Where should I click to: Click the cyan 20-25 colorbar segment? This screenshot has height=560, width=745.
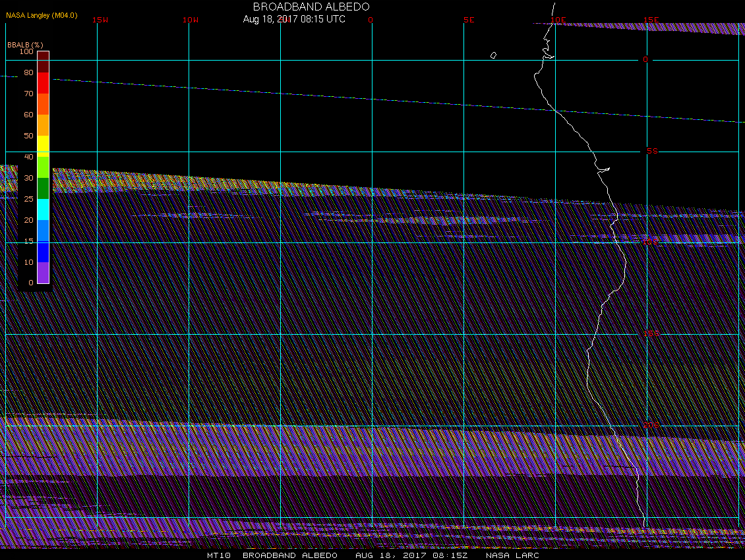[x=43, y=209]
